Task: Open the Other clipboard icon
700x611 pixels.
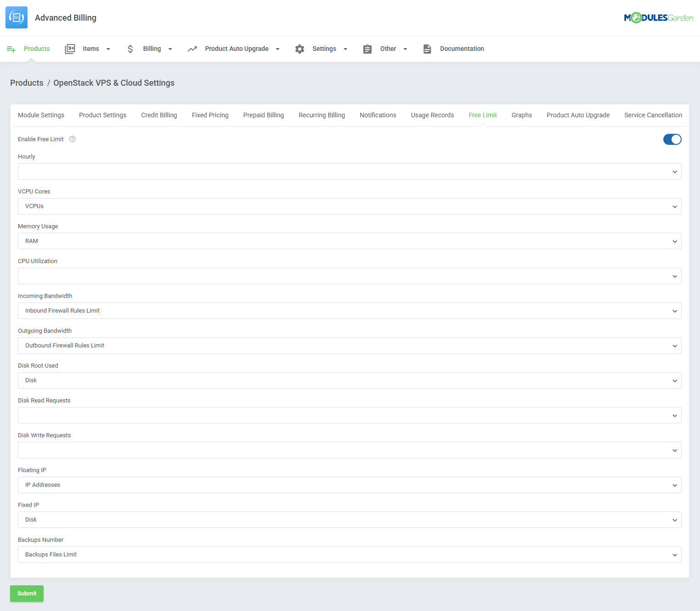Action: (367, 49)
